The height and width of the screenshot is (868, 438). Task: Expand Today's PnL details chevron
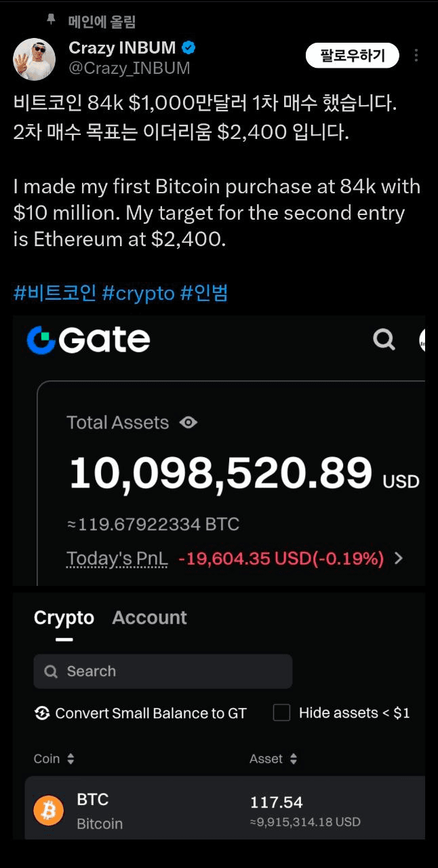399,559
